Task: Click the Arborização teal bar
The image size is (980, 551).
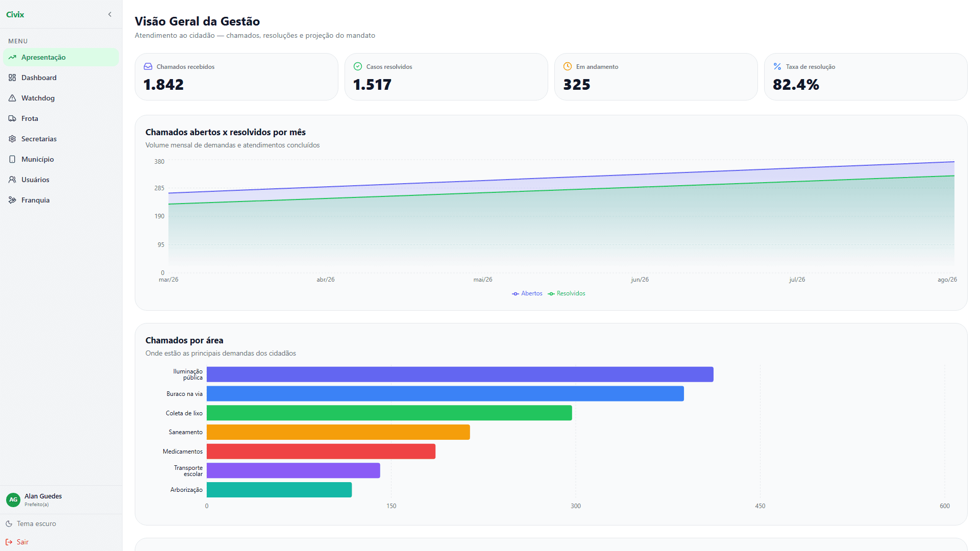Action: pyautogui.click(x=279, y=490)
